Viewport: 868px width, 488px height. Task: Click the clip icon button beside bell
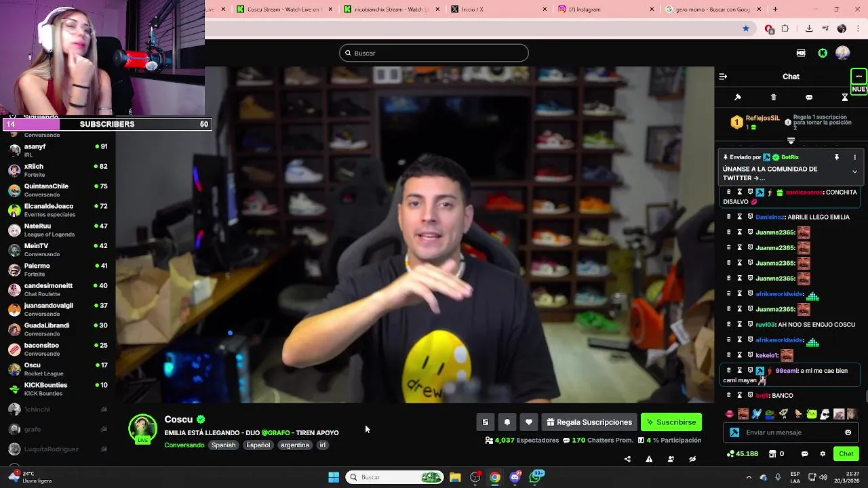point(486,422)
